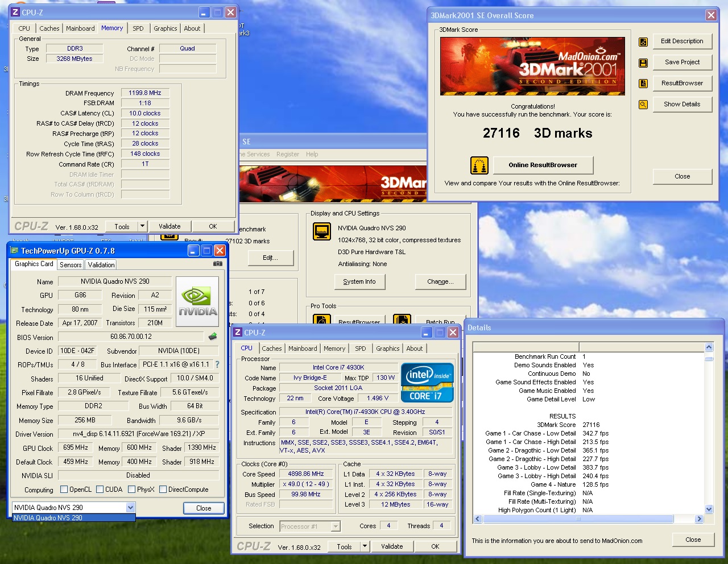This screenshot has width=728, height=564.
Task: Open the About tab in CPU-Z Memory window
Action: pos(192,28)
